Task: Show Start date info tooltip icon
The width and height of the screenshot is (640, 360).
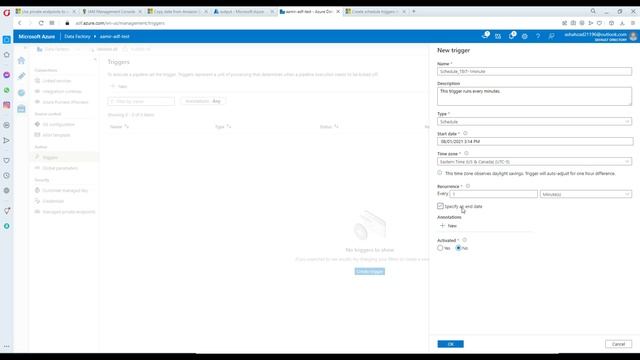Action: [465, 133]
